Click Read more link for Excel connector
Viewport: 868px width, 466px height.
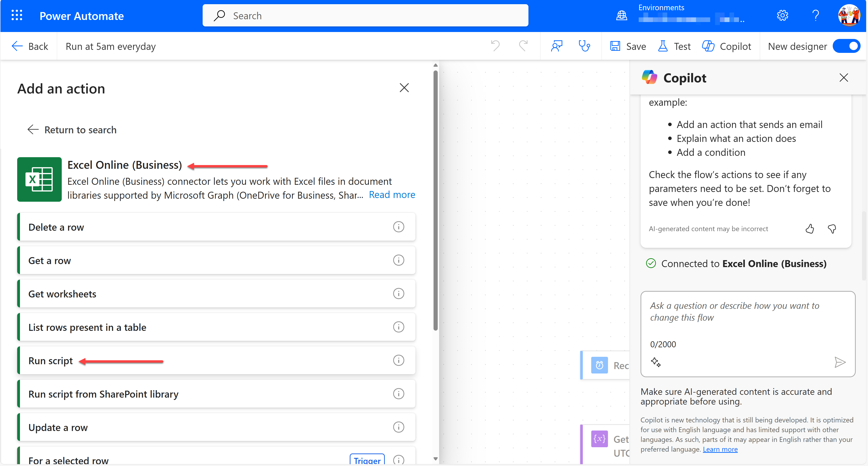pyautogui.click(x=392, y=195)
